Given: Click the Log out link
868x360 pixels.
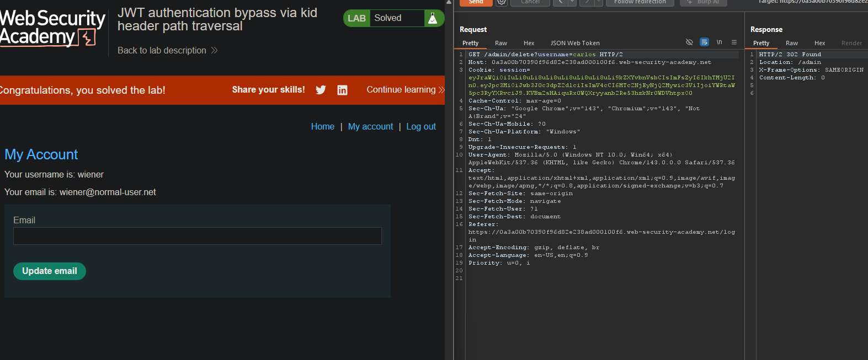Looking at the screenshot, I should click(x=421, y=127).
